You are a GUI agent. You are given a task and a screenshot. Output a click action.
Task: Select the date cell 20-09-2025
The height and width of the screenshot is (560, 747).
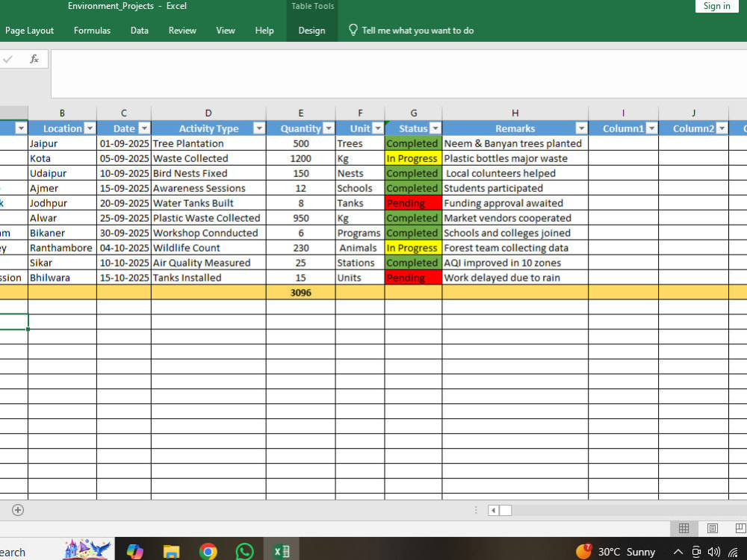(x=124, y=203)
